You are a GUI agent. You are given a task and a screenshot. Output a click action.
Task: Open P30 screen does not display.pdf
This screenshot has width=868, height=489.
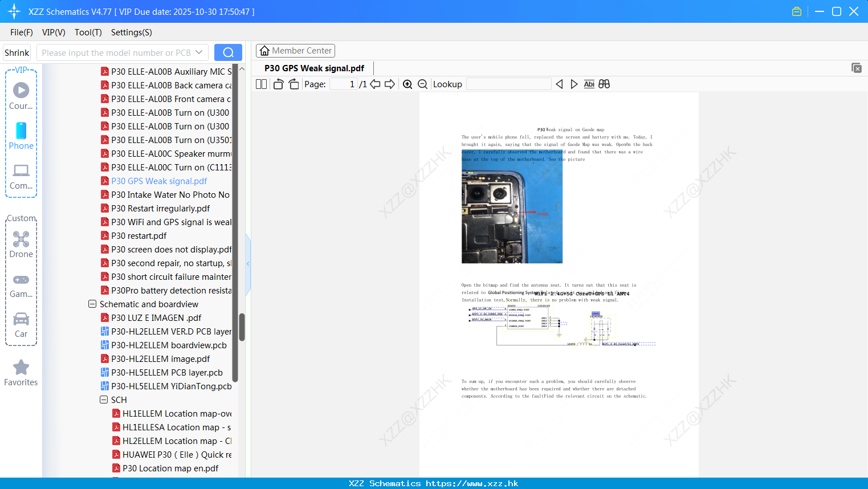coord(166,250)
